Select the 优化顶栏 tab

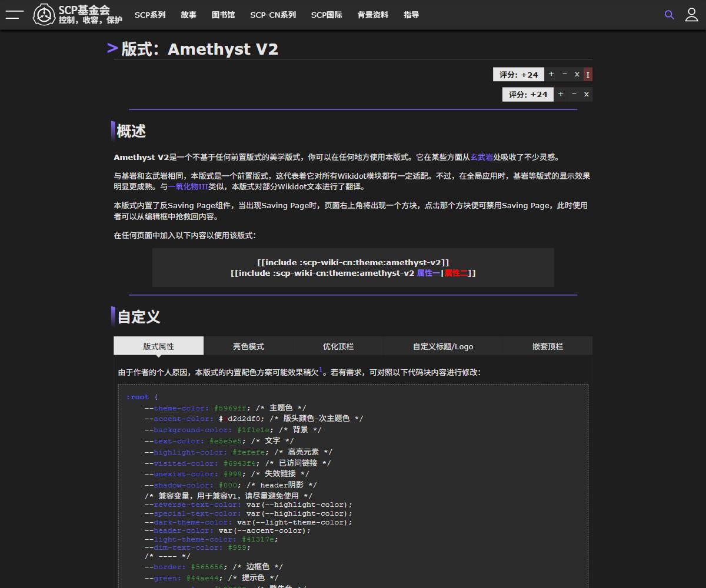click(338, 346)
